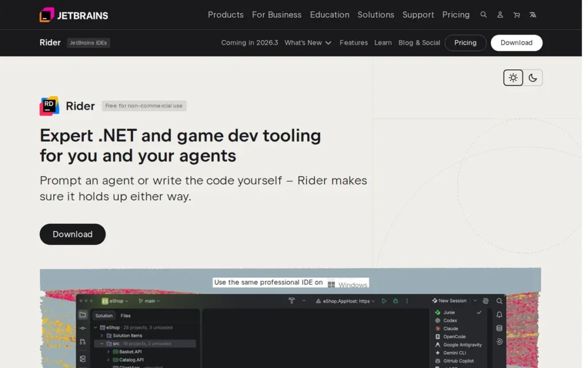Click the Rider title in subnav
Image resolution: width=588 pixels, height=368 pixels.
point(50,43)
